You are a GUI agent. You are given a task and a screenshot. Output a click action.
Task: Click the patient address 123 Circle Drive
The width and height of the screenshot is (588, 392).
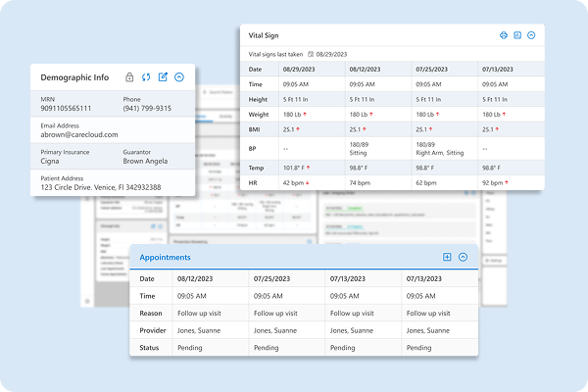pos(101,187)
